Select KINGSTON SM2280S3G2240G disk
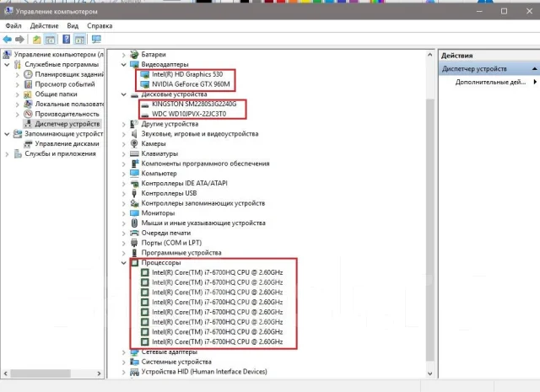The width and height of the screenshot is (540, 392). click(x=194, y=104)
